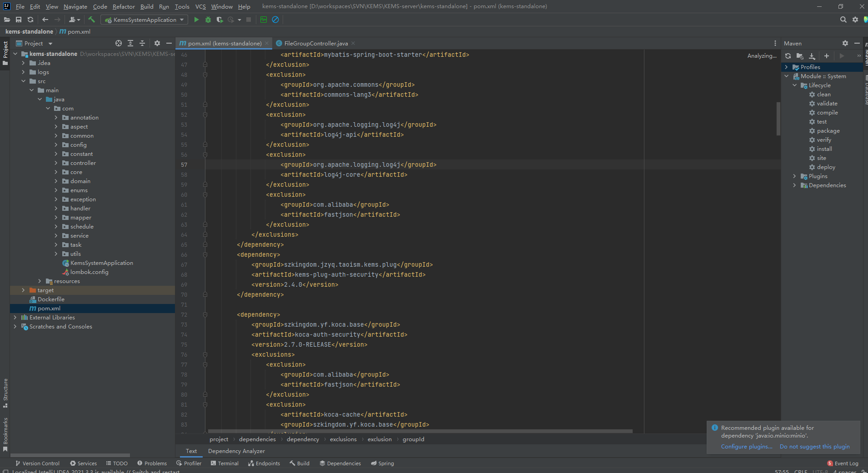868x473 pixels.
Task: Reload all Maven projects icon
Action: click(788, 56)
